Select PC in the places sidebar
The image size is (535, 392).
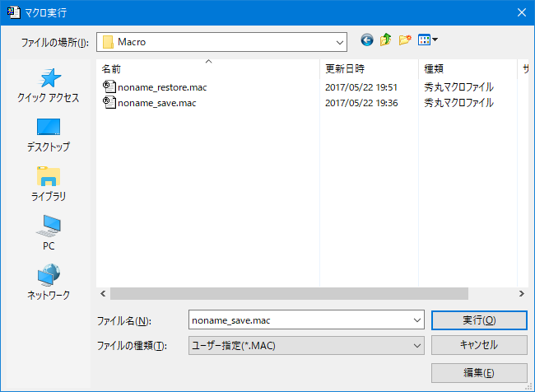pyautogui.click(x=49, y=234)
